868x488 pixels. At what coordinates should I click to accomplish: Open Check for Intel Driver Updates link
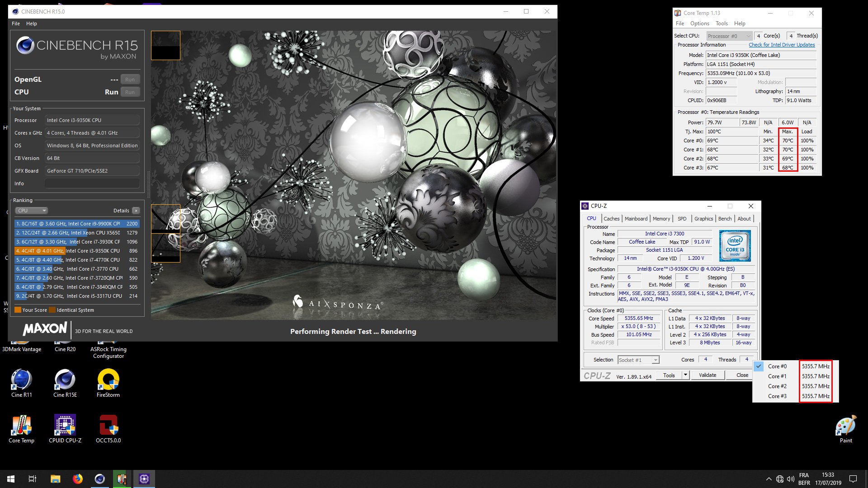(782, 45)
